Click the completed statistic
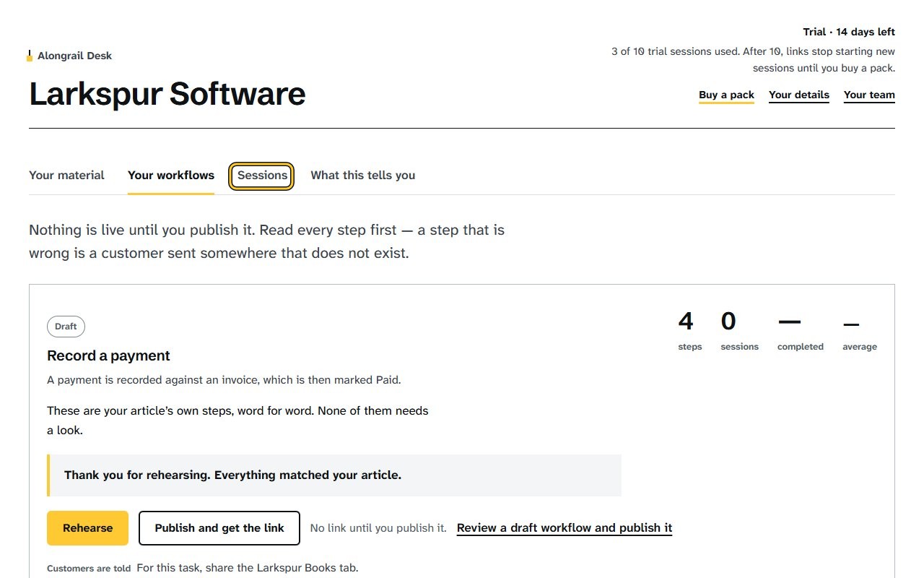Screen dimensions: 924x578 [800, 331]
